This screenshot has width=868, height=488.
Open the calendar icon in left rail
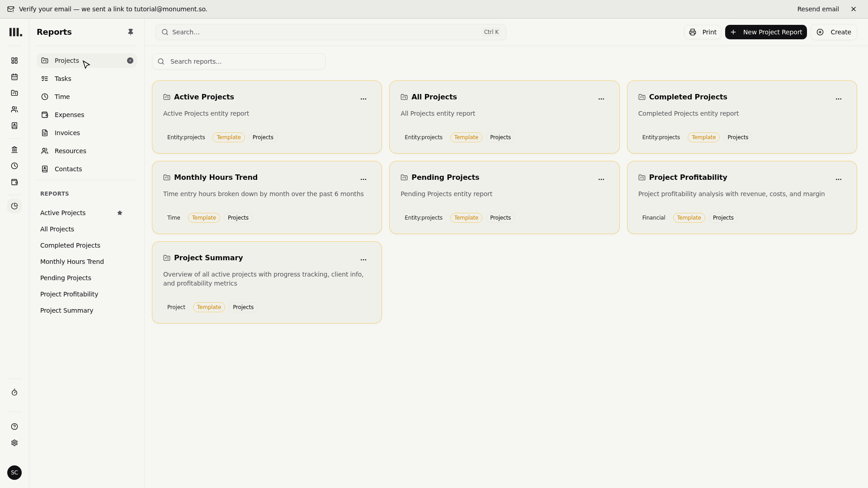point(14,77)
